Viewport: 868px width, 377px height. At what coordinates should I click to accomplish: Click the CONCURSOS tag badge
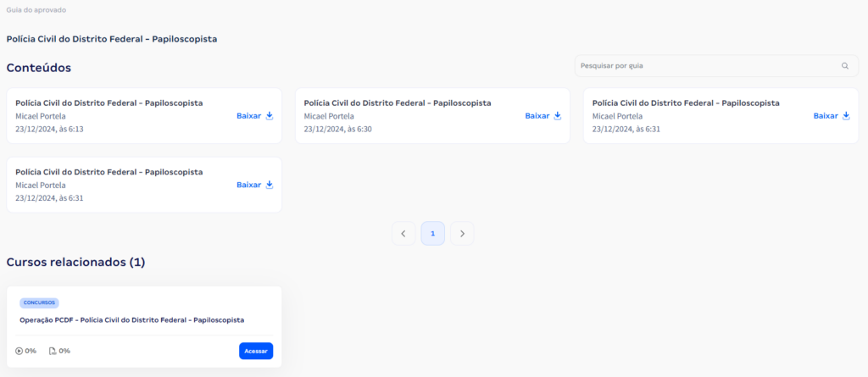point(39,302)
